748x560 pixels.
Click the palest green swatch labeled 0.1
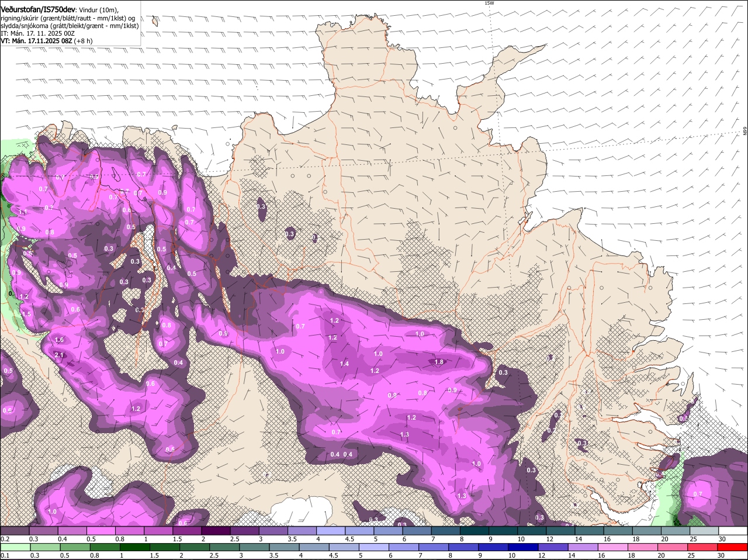point(15,548)
